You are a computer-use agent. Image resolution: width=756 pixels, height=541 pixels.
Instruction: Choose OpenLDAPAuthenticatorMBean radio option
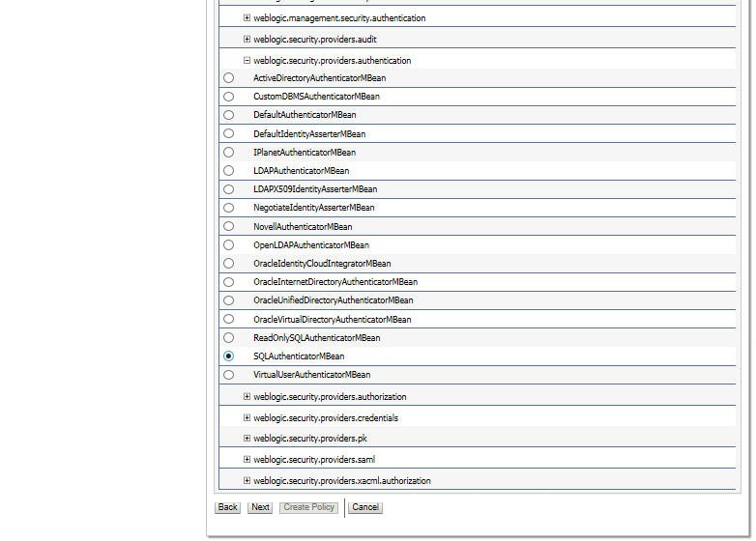tap(228, 244)
